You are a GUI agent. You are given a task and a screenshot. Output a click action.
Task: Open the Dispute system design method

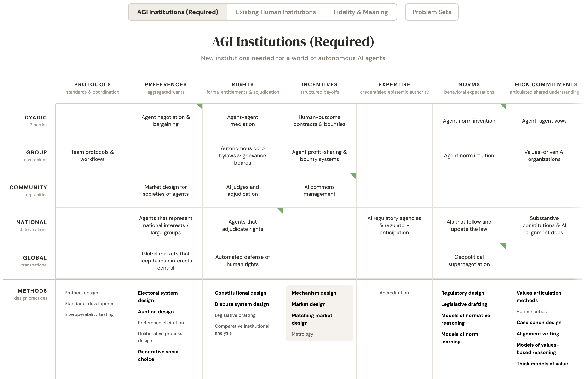coord(242,304)
